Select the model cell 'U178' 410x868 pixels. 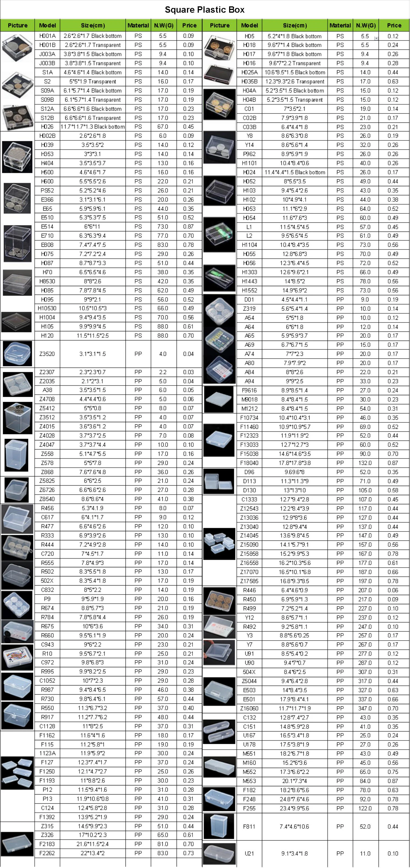(x=249, y=745)
